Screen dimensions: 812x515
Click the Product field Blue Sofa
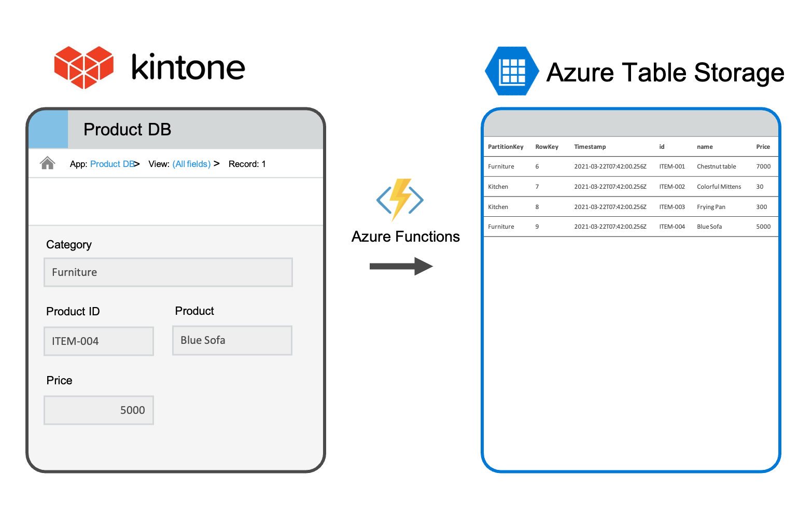232,340
